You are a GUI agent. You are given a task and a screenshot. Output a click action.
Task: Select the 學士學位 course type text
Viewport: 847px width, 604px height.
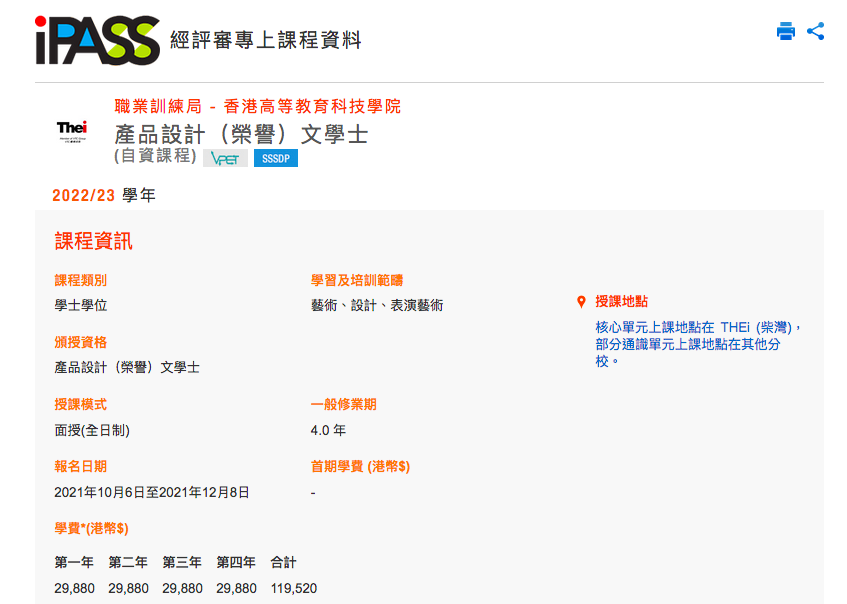pos(81,305)
